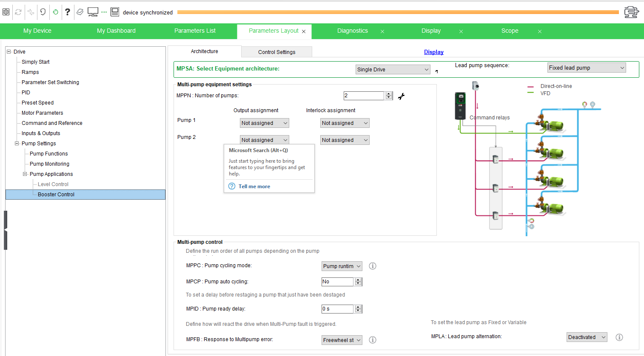Screen dimensions: 644x356
Task: Open the Diagnostics tab
Action: click(353, 31)
